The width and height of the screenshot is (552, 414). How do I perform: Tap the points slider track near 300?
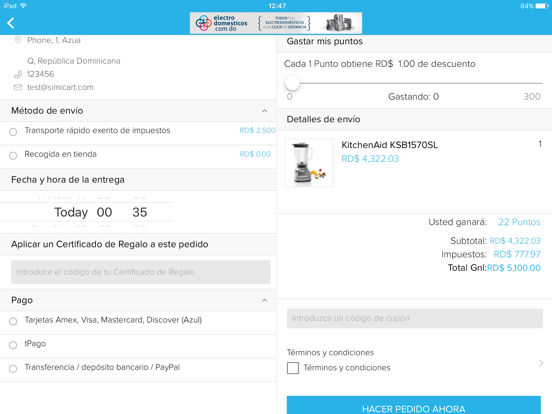[x=532, y=83]
